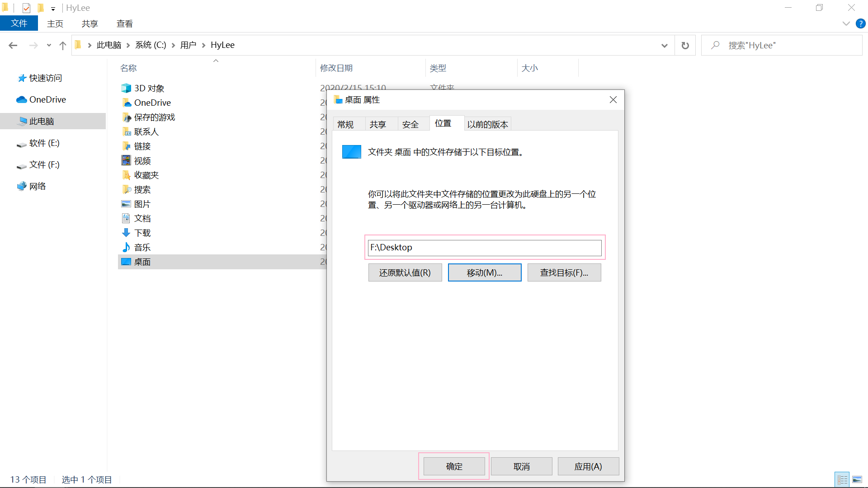Image resolution: width=868 pixels, height=488 pixels.
Task: Expand the address bar history dropdown
Action: coord(664,45)
